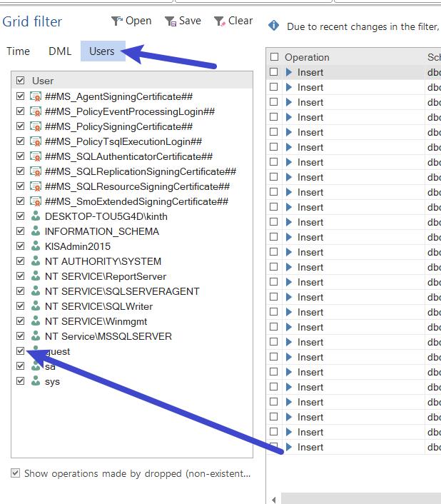This screenshot has width=441, height=504.
Task: Uncheck the KISAdmin2015 user checkbox
Action: [x=20, y=246]
